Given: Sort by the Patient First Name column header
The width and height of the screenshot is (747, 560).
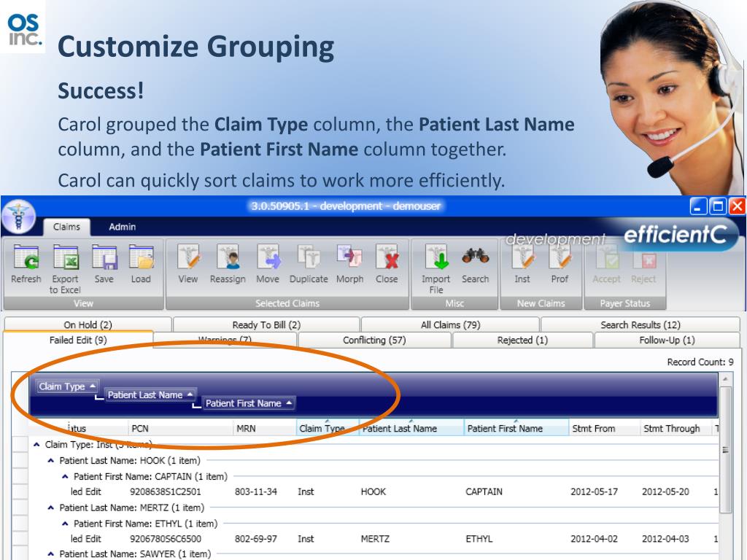Looking at the screenshot, I should (x=516, y=428).
